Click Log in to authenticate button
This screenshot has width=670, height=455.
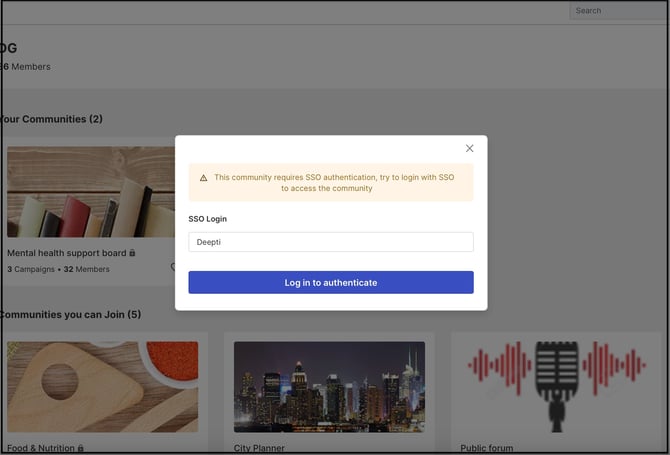click(331, 282)
